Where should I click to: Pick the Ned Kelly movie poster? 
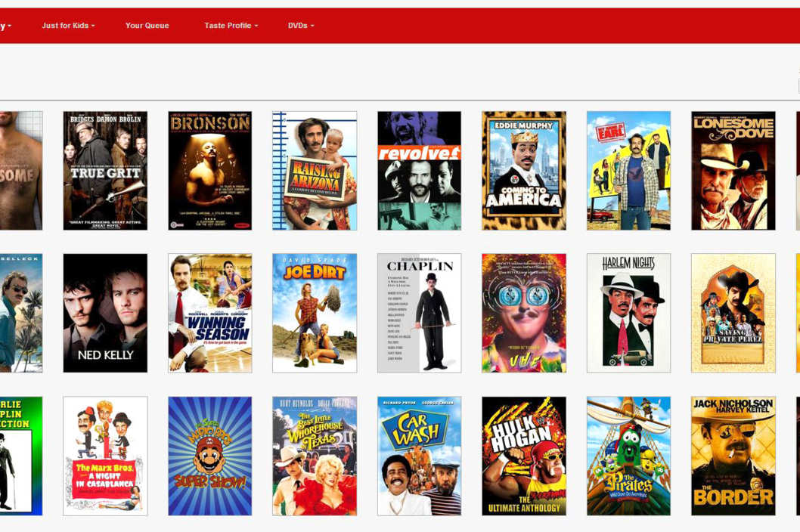[x=105, y=313]
